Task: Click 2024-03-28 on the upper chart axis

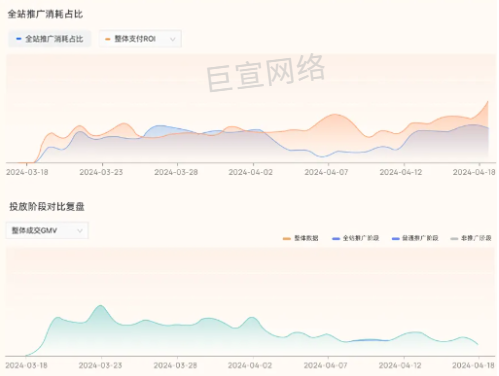Action: pyautogui.click(x=176, y=172)
